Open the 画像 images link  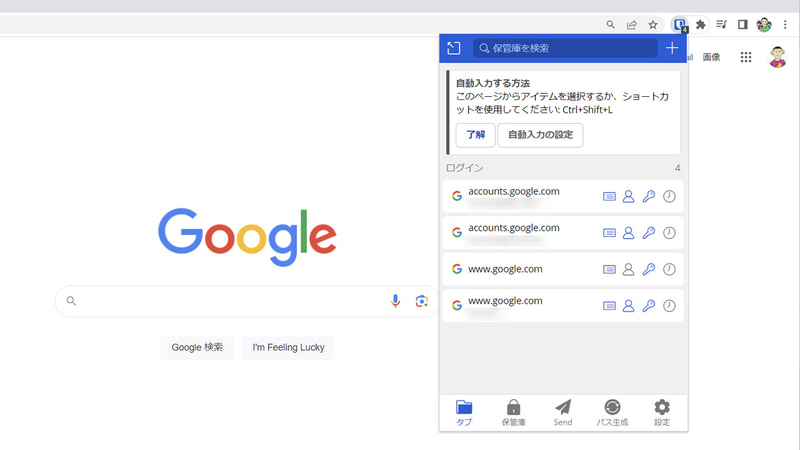[x=711, y=57]
